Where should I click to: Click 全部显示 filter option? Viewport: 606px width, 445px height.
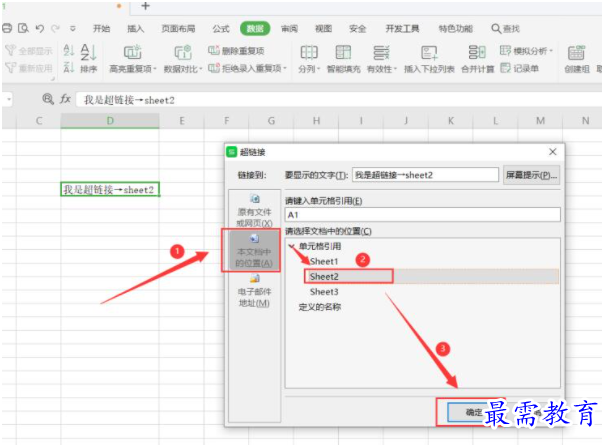click(x=29, y=51)
